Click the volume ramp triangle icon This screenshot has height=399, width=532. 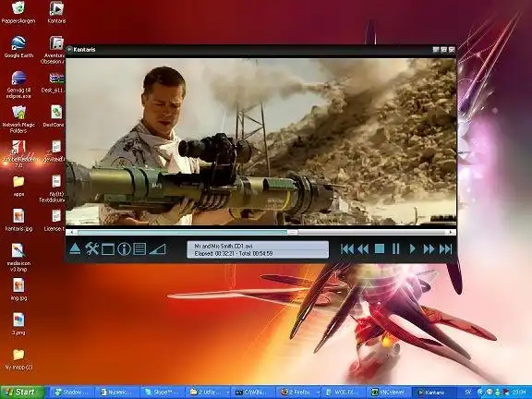[x=157, y=249]
